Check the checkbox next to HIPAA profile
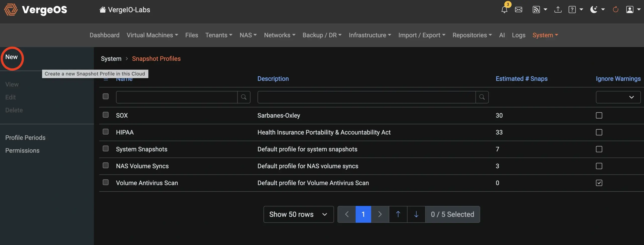644x245 pixels. click(106, 132)
